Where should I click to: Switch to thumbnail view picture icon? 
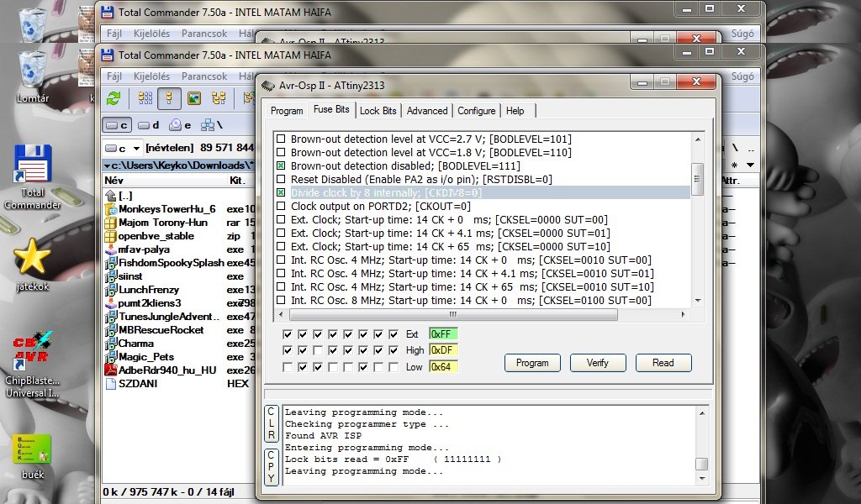click(x=194, y=98)
